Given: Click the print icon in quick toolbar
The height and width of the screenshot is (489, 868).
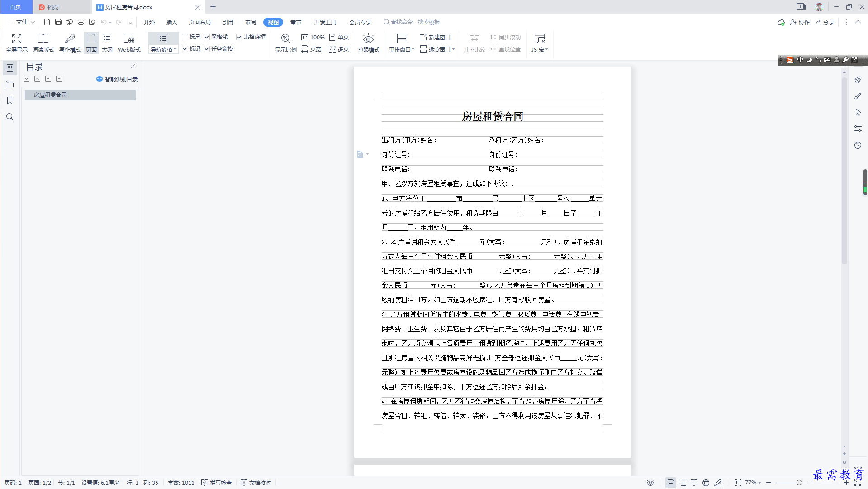Looking at the screenshot, I should (x=81, y=22).
